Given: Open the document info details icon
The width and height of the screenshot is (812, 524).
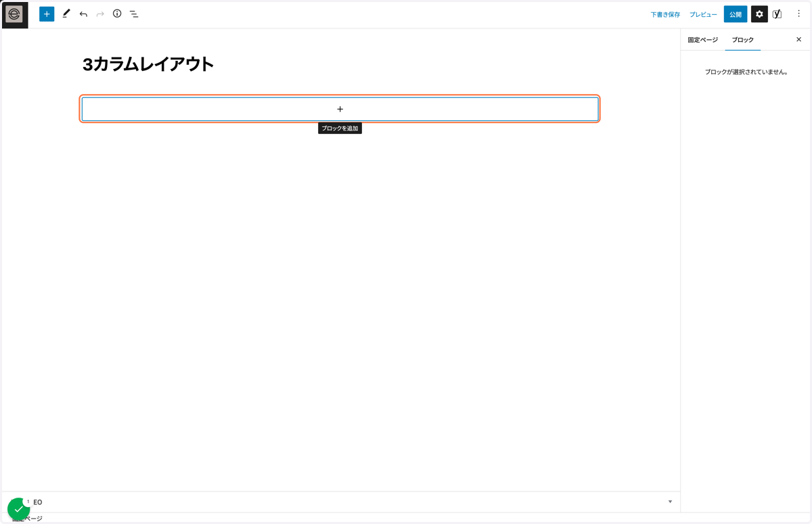Looking at the screenshot, I should [117, 14].
